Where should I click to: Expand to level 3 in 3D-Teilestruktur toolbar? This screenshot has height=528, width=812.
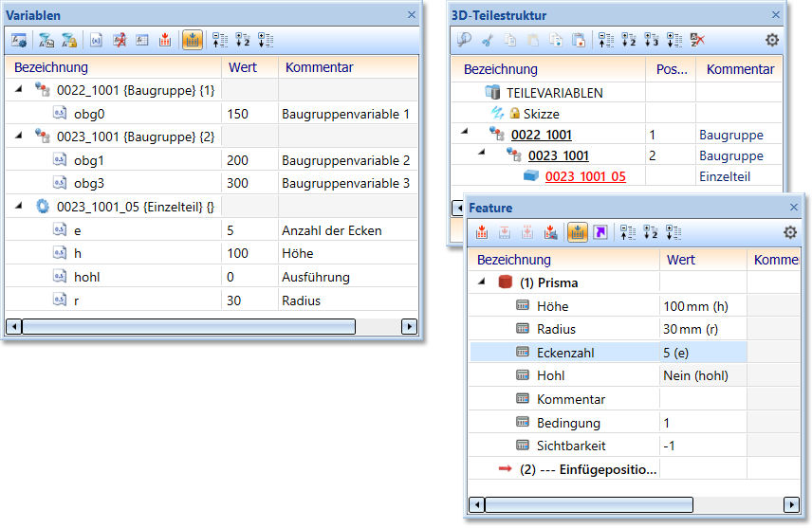[652, 40]
